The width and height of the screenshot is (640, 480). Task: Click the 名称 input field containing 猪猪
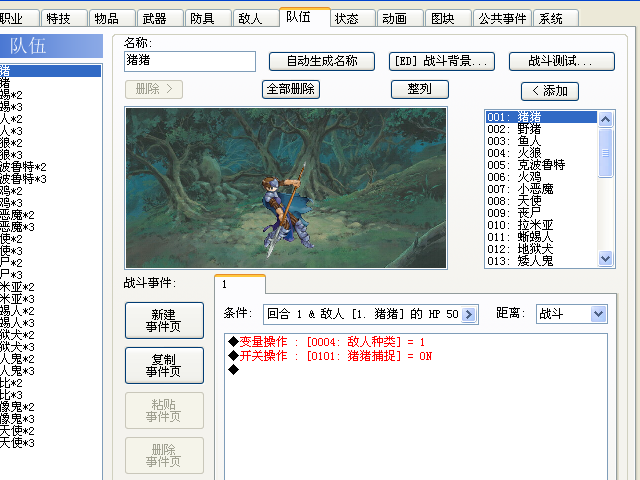pos(190,61)
